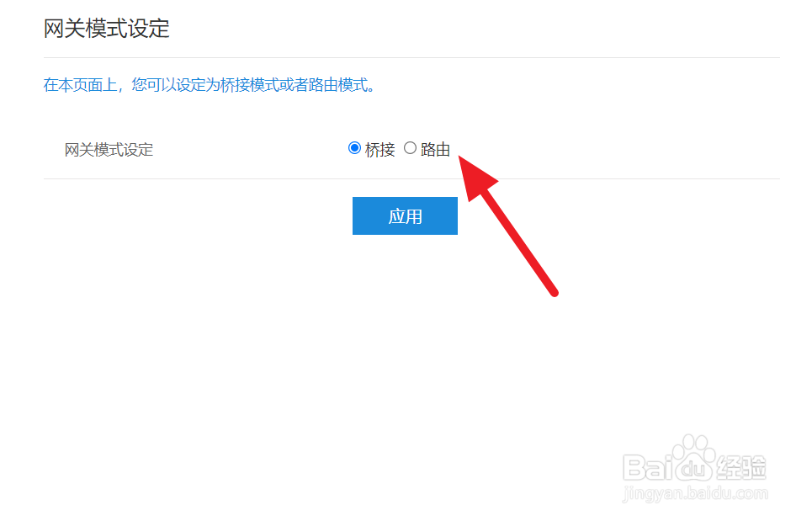
Task: Select the 桥接 radio button
Action: pyautogui.click(x=354, y=148)
